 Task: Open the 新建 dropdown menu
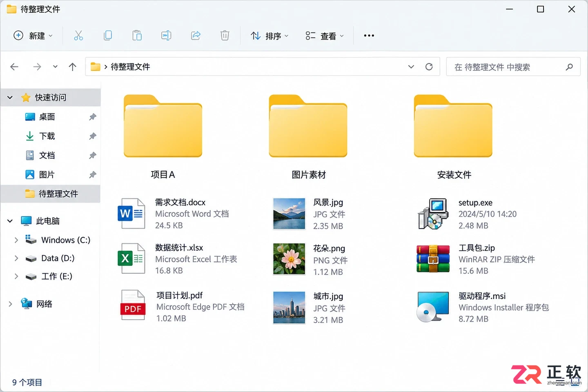point(33,36)
